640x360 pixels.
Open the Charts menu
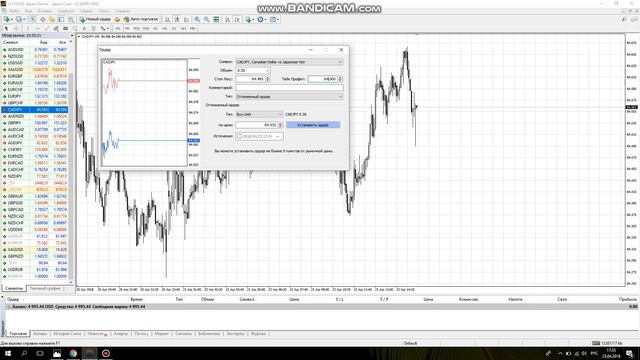tap(66, 11)
